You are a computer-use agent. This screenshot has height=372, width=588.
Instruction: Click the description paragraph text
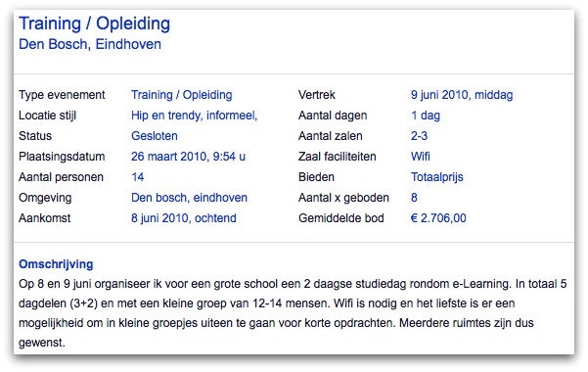coord(293,313)
